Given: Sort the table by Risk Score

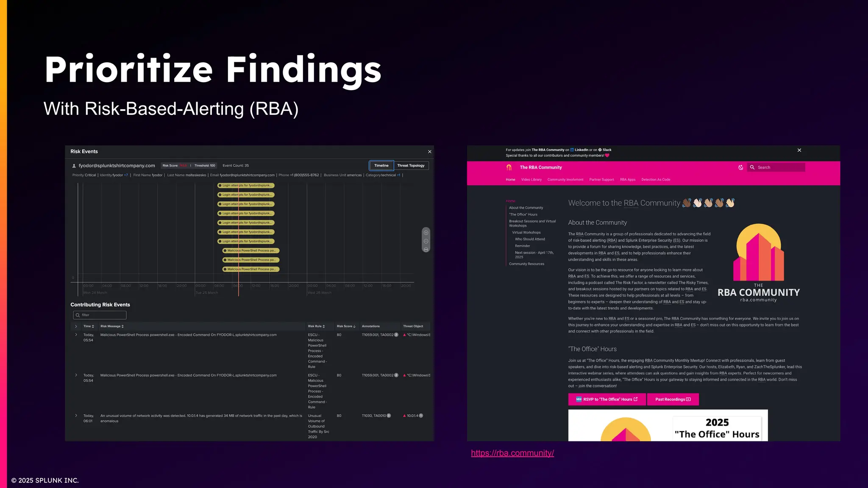Looking at the screenshot, I should (346, 326).
